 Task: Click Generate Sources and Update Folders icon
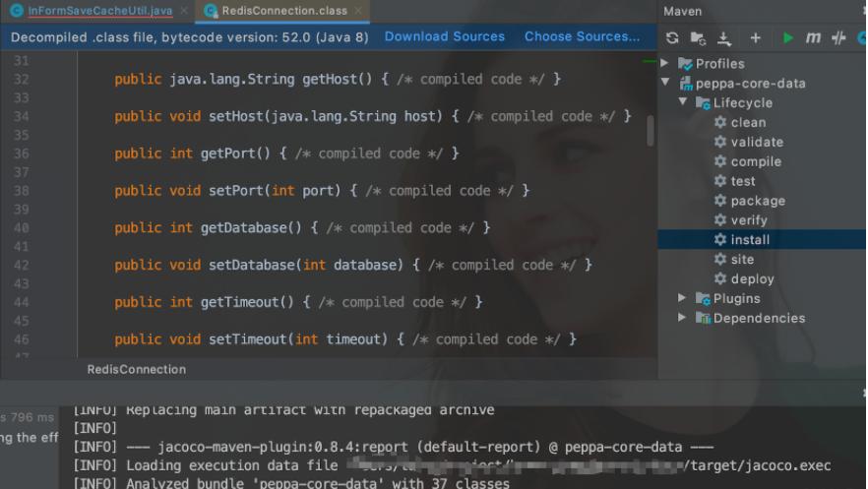pyautogui.click(x=698, y=37)
